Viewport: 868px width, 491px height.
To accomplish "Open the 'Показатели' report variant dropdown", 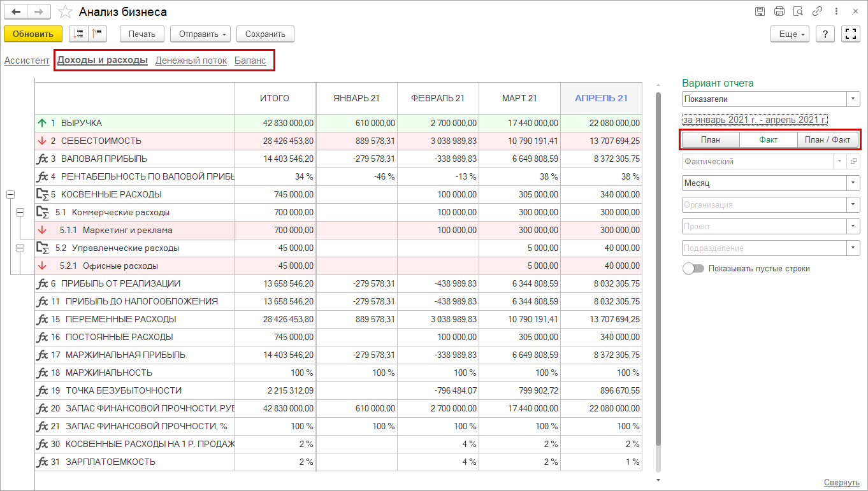I will [853, 99].
